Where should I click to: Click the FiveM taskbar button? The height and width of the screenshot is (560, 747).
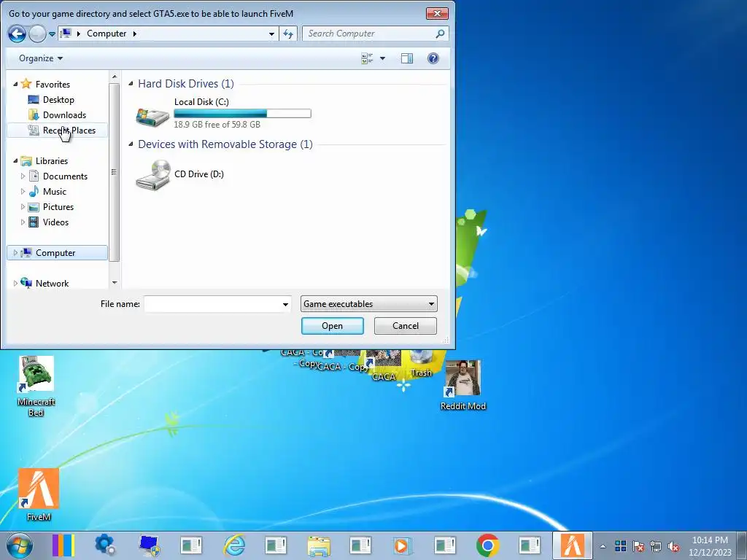(572, 545)
